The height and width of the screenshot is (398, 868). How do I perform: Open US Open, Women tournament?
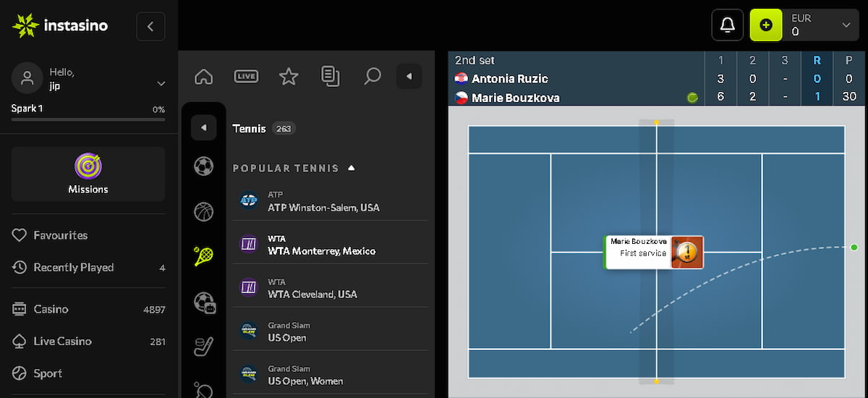click(331, 375)
